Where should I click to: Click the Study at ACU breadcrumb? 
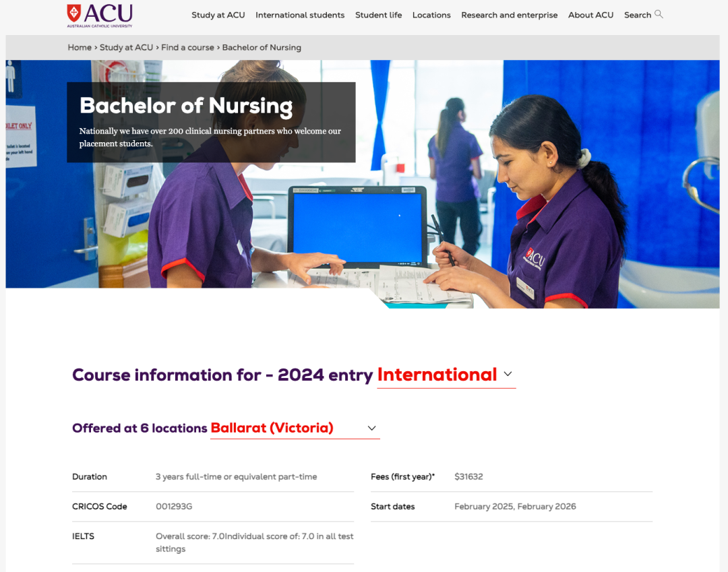coord(126,47)
